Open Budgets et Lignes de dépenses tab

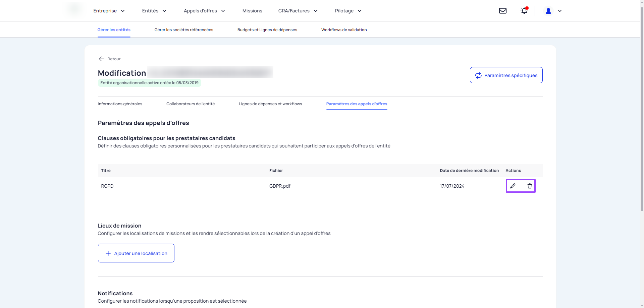(x=267, y=30)
